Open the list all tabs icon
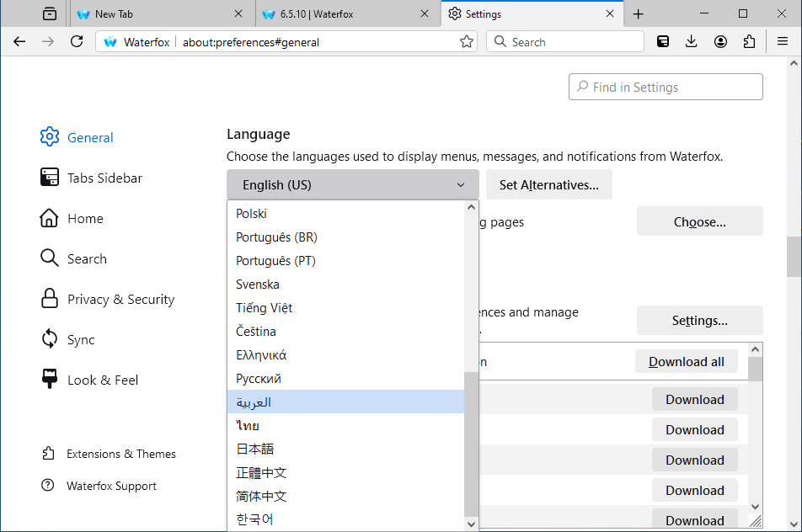 click(x=50, y=13)
